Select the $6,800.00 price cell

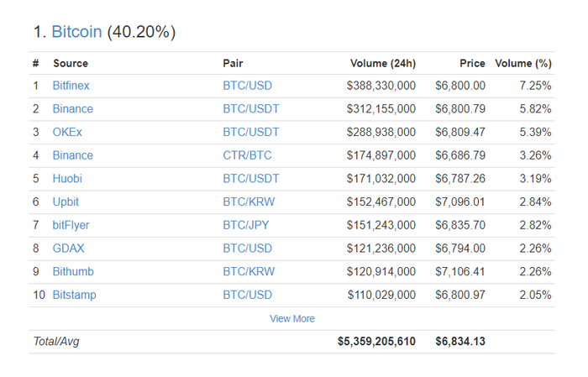(460, 86)
